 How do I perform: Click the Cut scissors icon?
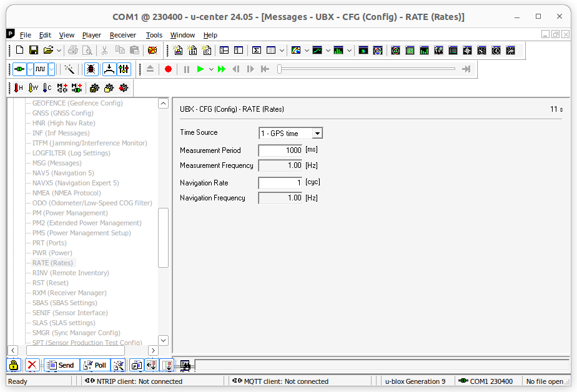pyautogui.click(x=104, y=50)
